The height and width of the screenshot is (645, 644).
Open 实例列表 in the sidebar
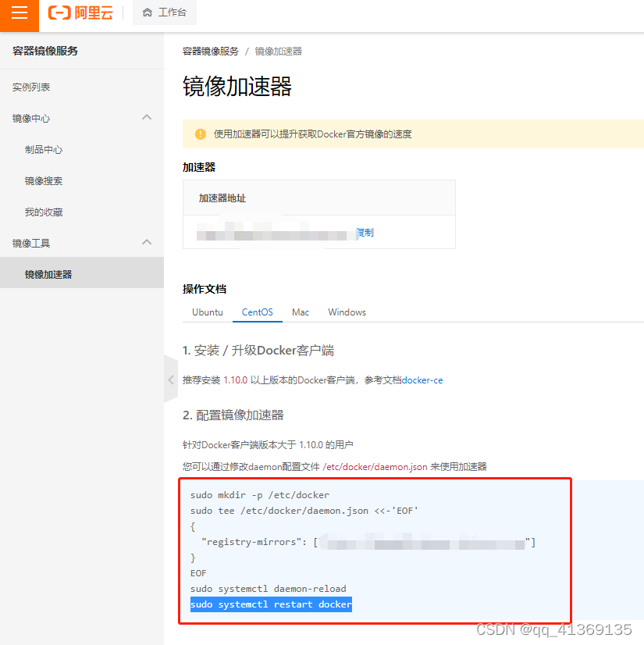[x=31, y=87]
